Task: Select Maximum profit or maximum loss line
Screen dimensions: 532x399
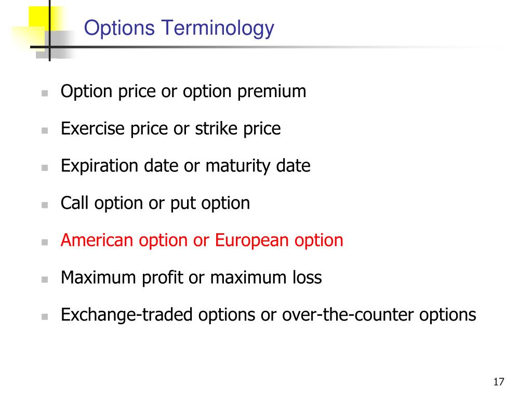Action: click(191, 278)
